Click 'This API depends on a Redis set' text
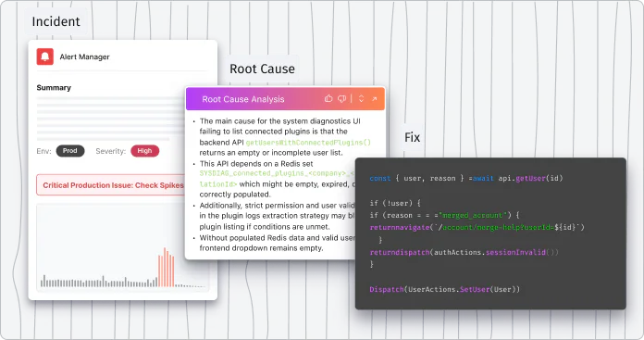The image size is (644, 340). click(256, 164)
